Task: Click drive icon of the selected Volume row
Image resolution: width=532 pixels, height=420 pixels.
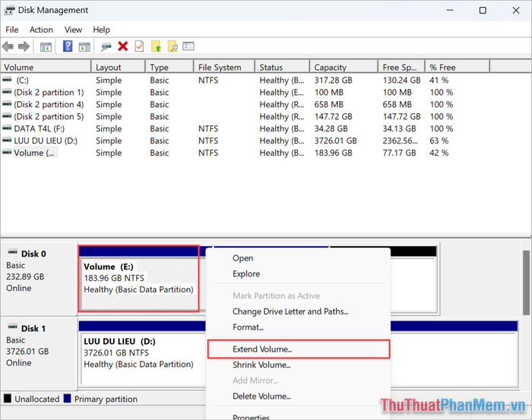Action: click(x=7, y=153)
